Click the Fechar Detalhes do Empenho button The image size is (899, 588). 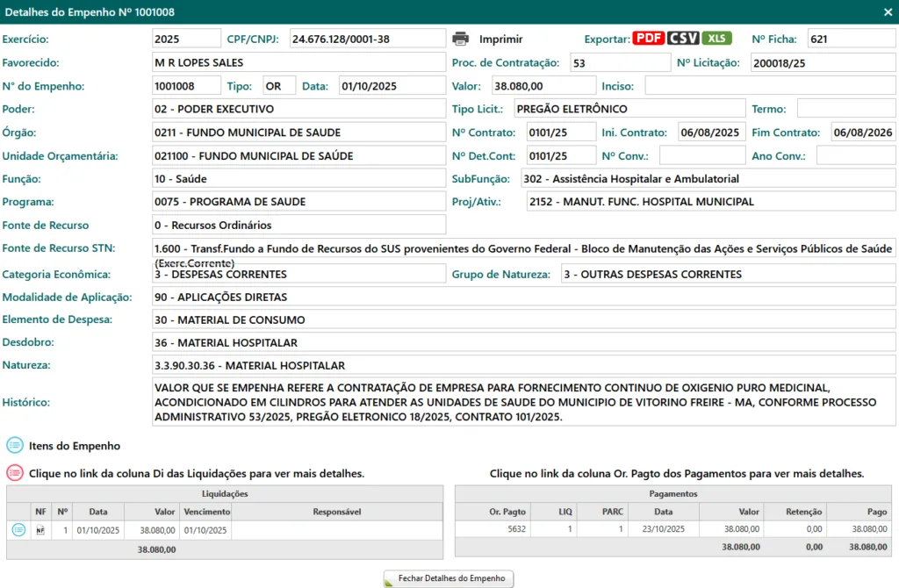tap(449, 579)
